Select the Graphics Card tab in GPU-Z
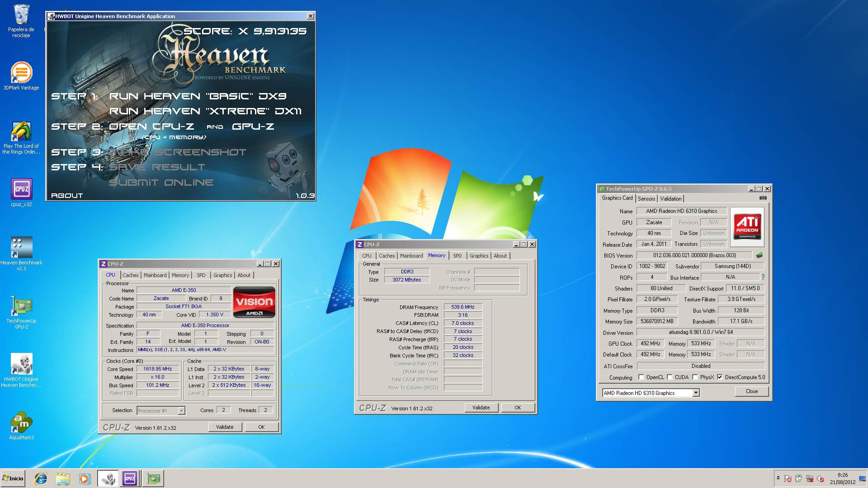This screenshot has width=868, height=488. coord(617,198)
